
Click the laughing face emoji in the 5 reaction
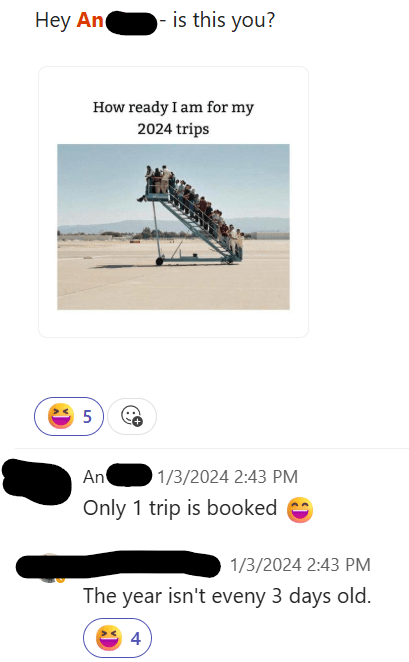61,416
